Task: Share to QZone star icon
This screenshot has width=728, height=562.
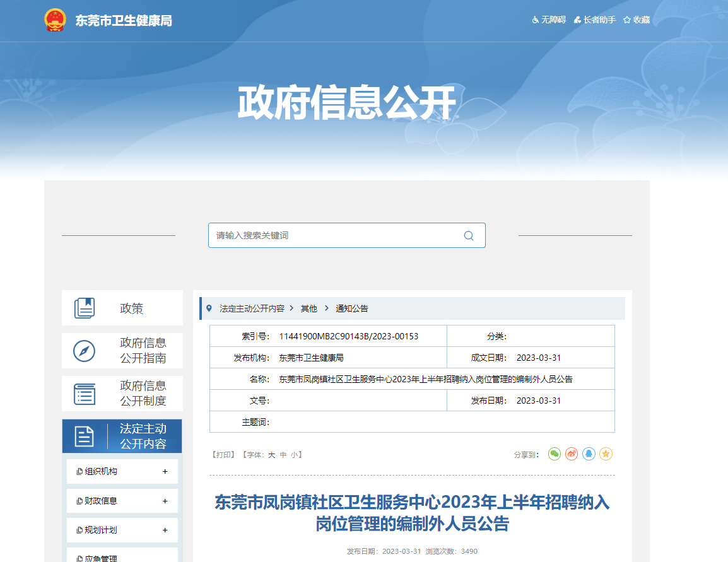Action: (x=606, y=454)
